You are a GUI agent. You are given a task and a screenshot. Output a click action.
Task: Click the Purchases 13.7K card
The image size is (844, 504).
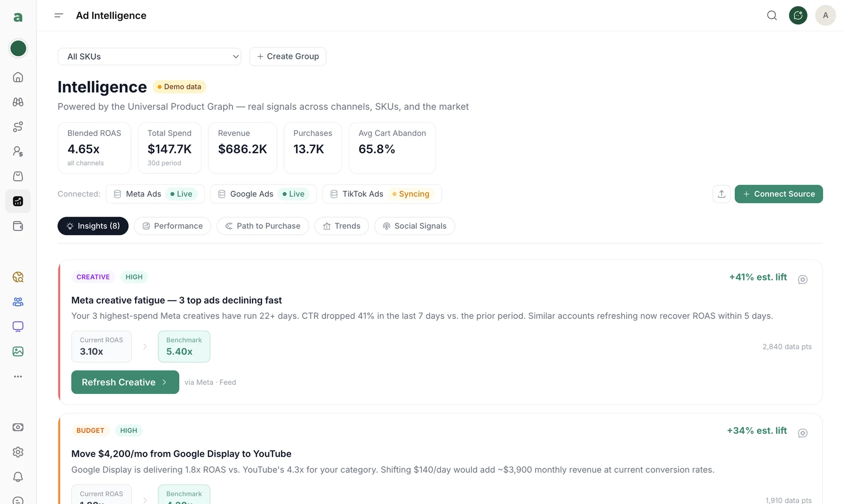[313, 148]
